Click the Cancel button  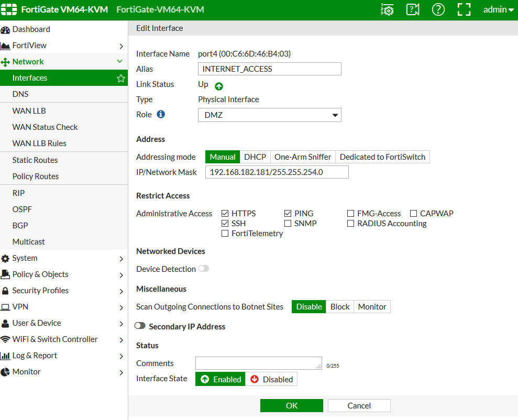pyautogui.click(x=359, y=406)
